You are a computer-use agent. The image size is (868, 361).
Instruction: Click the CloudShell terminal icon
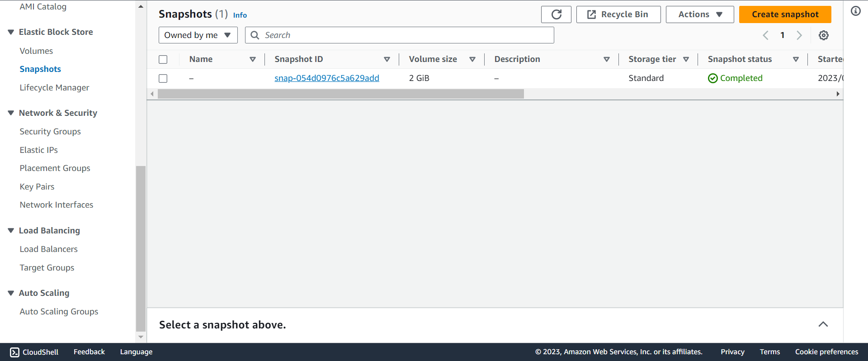point(14,352)
